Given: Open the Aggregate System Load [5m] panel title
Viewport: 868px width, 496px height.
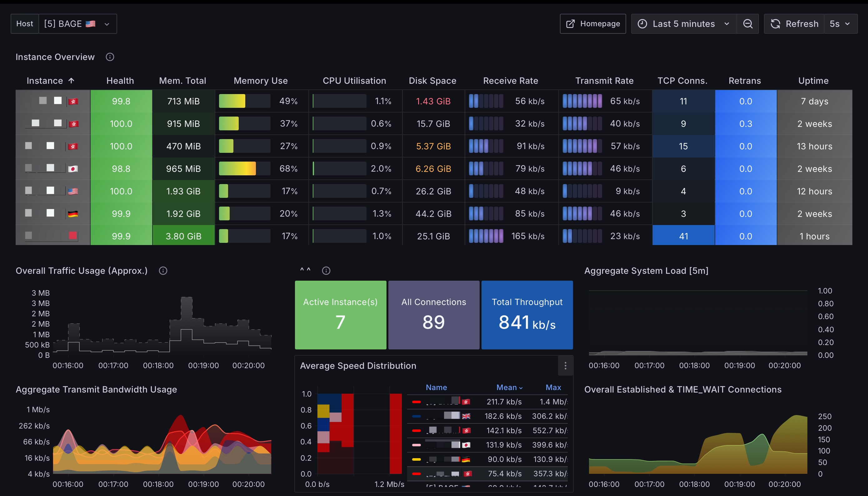Looking at the screenshot, I should point(646,271).
